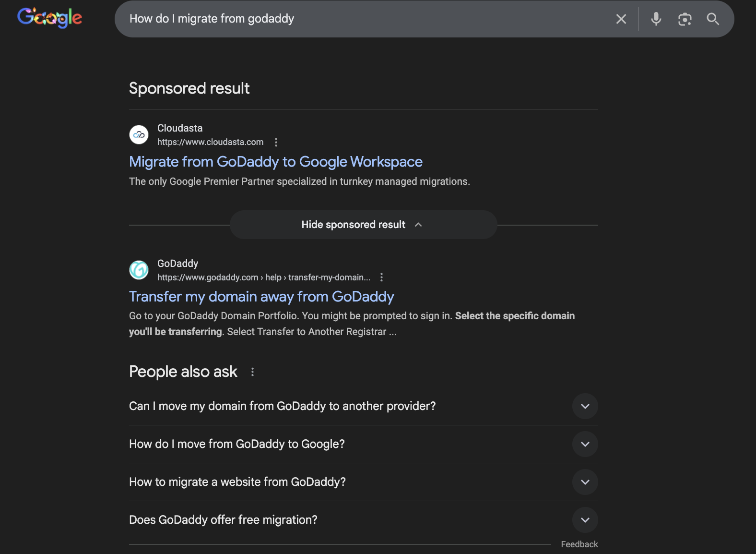
Task: Clear the search query with the X icon
Action: tap(621, 19)
